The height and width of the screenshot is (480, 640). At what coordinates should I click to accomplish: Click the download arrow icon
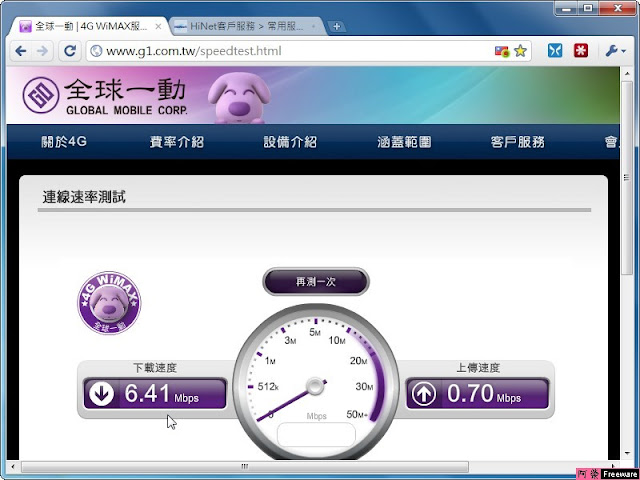click(x=101, y=394)
